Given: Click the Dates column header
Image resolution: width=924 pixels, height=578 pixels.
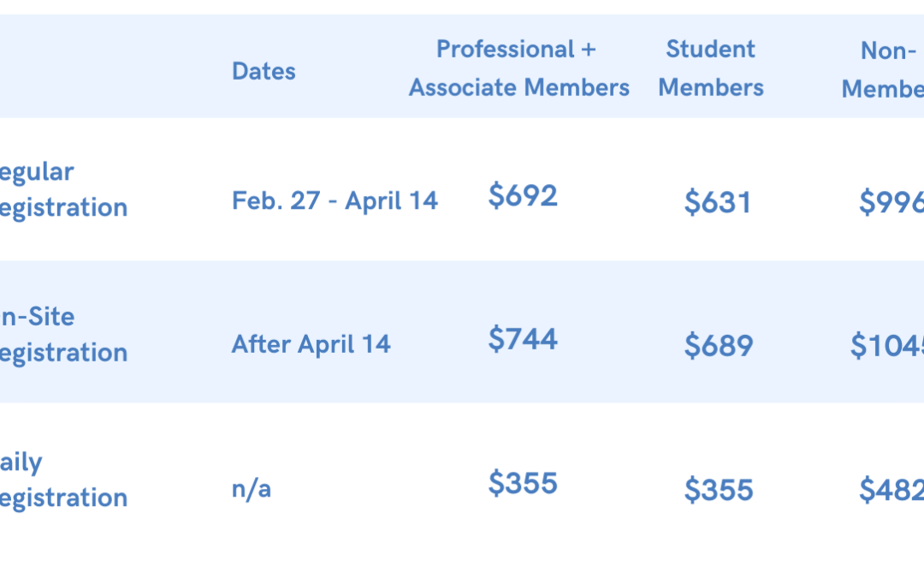Looking at the screenshot, I should coord(264,71).
